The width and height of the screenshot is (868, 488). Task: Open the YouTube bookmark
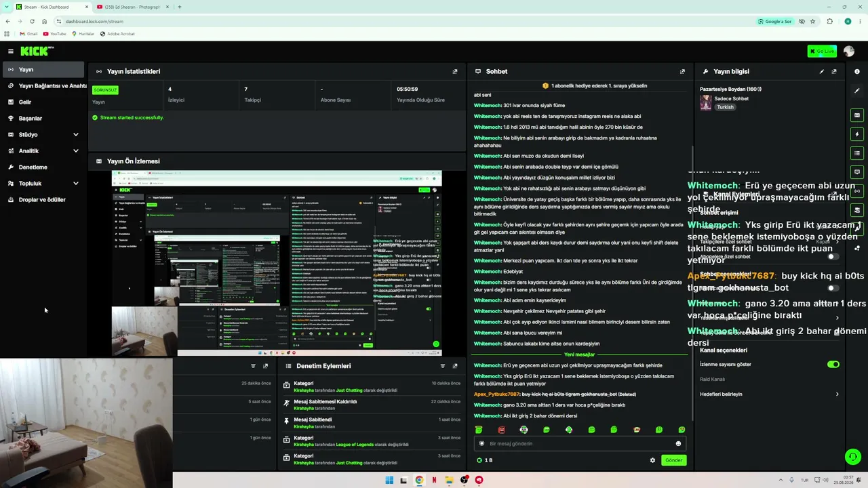[54, 33]
